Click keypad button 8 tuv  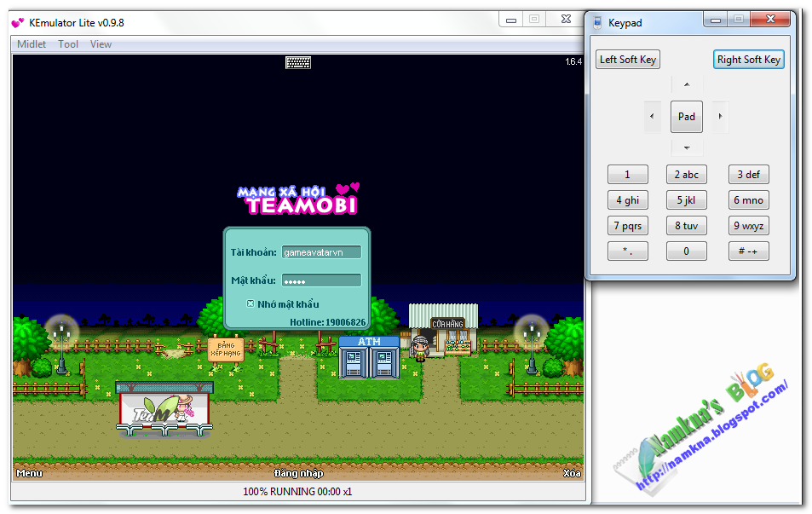tap(687, 226)
